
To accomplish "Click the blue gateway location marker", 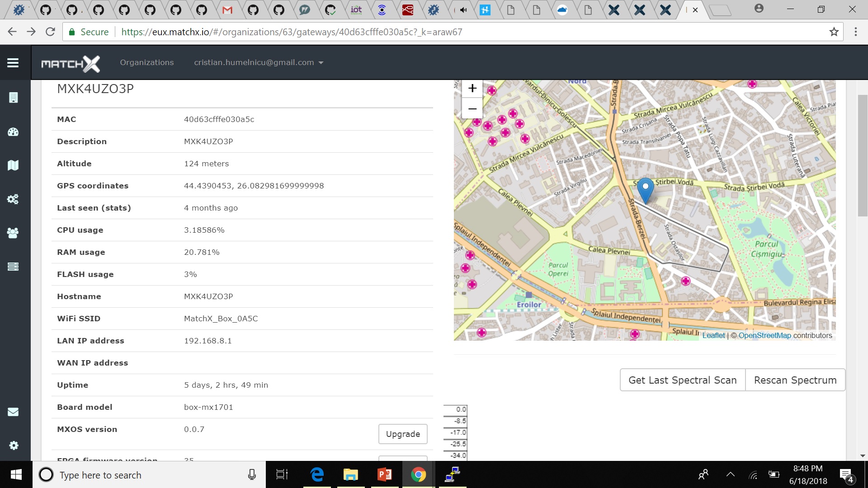I will 645,190.
